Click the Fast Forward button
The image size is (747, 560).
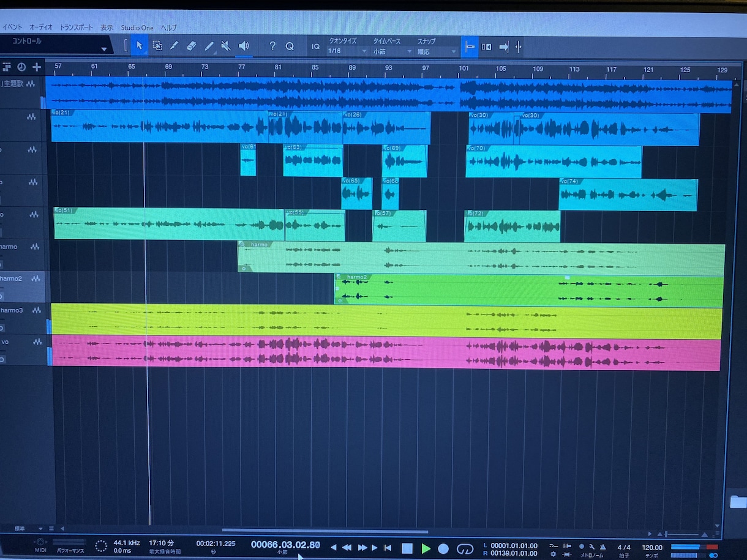pyautogui.click(x=362, y=548)
